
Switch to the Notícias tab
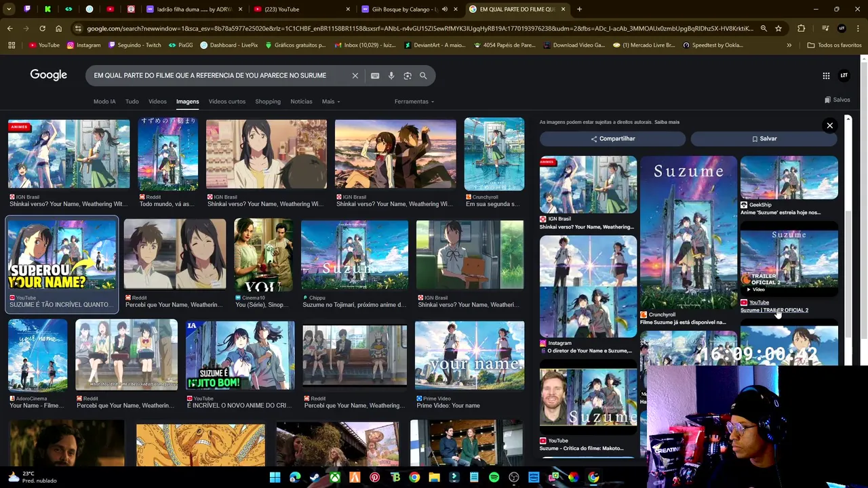tap(301, 102)
